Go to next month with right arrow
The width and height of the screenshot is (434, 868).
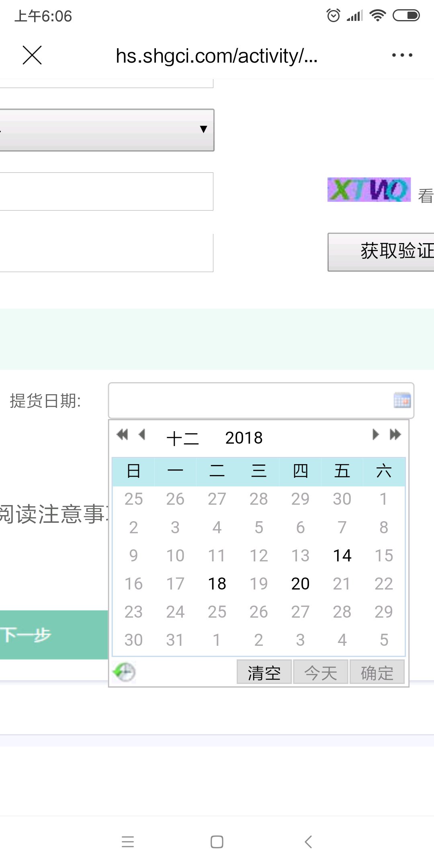(x=375, y=434)
